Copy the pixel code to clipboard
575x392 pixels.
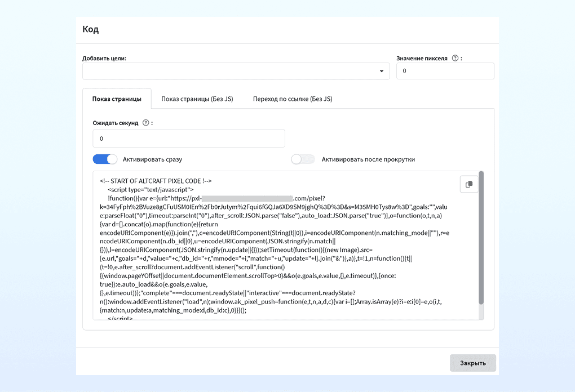(468, 184)
